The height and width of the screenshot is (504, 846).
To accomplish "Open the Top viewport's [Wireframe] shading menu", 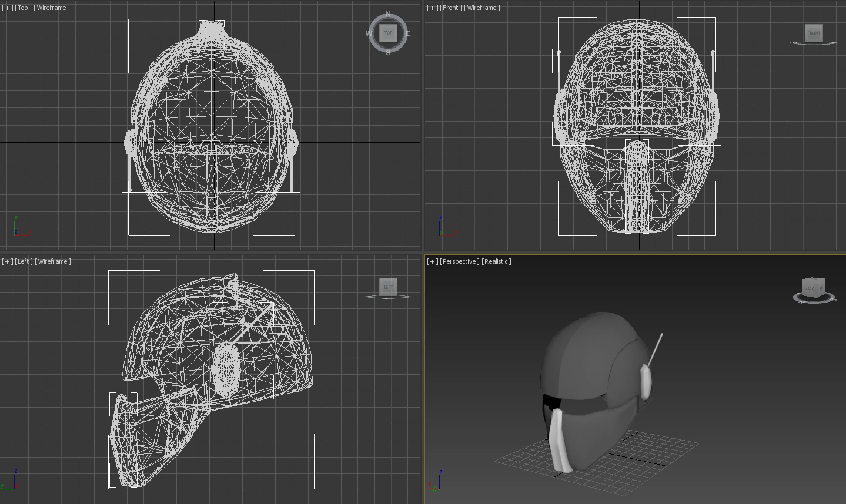I will click(52, 8).
